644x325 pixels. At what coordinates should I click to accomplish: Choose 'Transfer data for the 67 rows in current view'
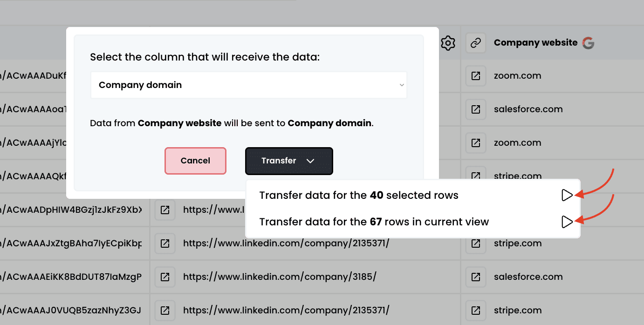click(413, 222)
